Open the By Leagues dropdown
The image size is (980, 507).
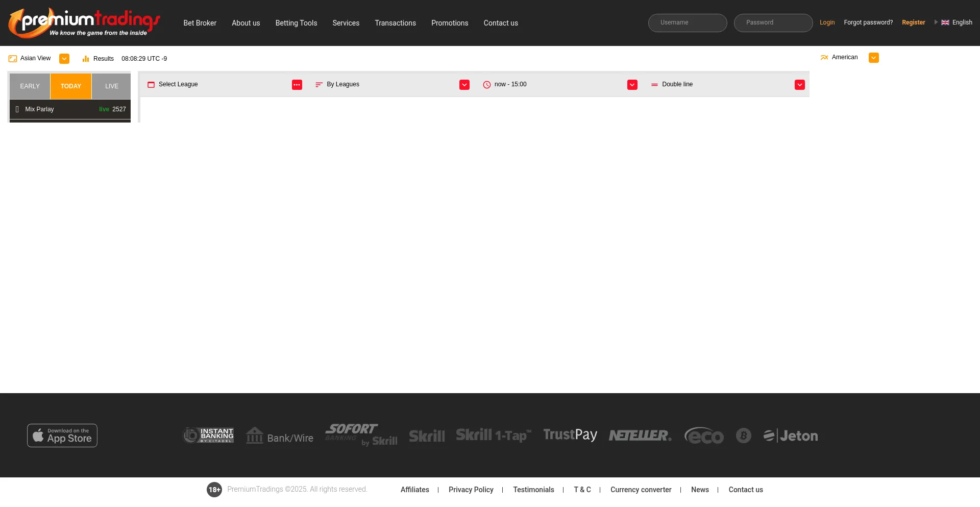(464, 85)
